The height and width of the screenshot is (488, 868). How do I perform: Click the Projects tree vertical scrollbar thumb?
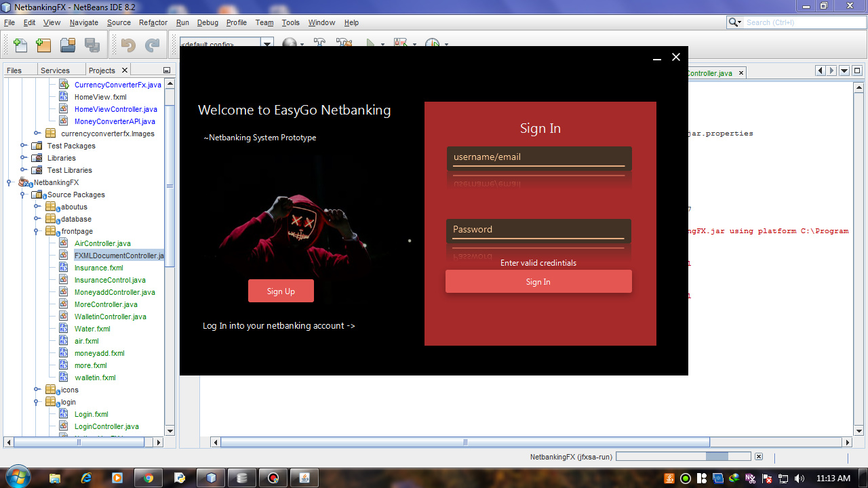point(170,186)
